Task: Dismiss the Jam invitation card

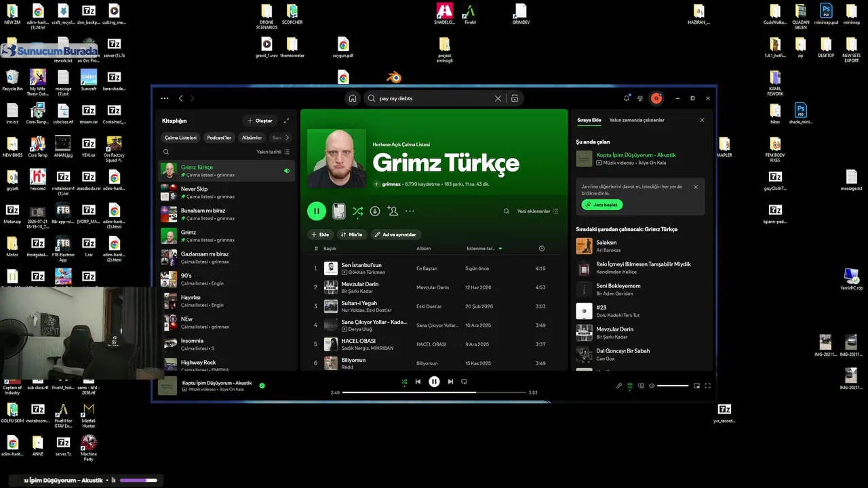Action: (696, 187)
